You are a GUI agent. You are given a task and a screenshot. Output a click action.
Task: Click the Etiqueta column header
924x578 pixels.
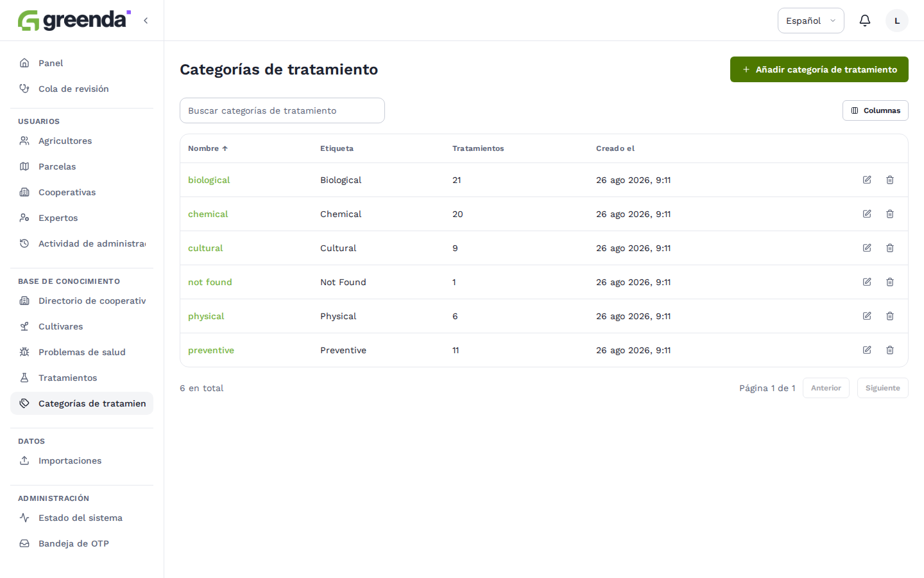coord(337,148)
